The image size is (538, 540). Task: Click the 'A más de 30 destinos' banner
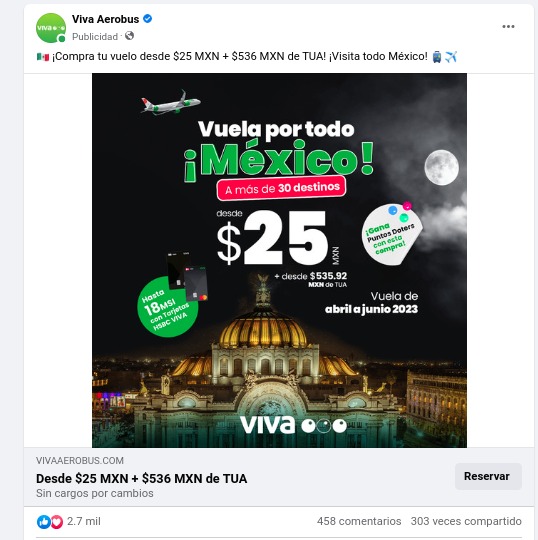pyautogui.click(x=281, y=188)
